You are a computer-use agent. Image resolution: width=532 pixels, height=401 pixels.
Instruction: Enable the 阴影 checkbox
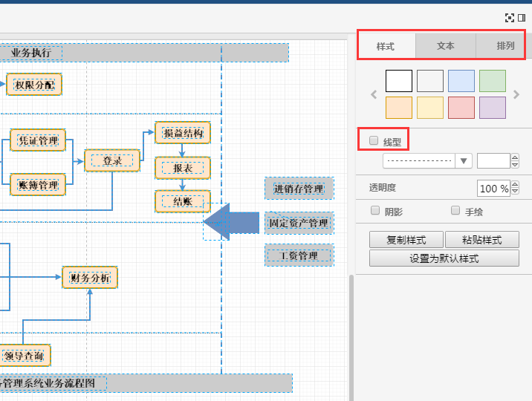pyautogui.click(x=375, y=210)
